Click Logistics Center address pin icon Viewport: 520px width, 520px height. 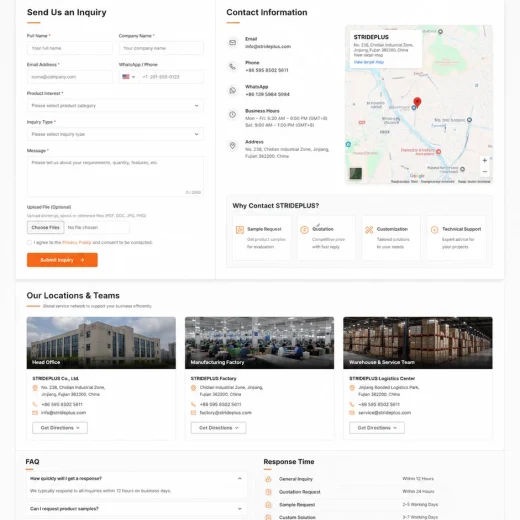pyautogui.click(x=352, y=388)
